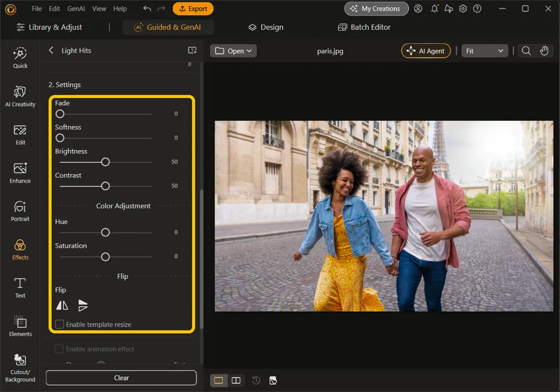Flip the effect vertically
This screenshot has height=392, width=560.
(83, 305)
